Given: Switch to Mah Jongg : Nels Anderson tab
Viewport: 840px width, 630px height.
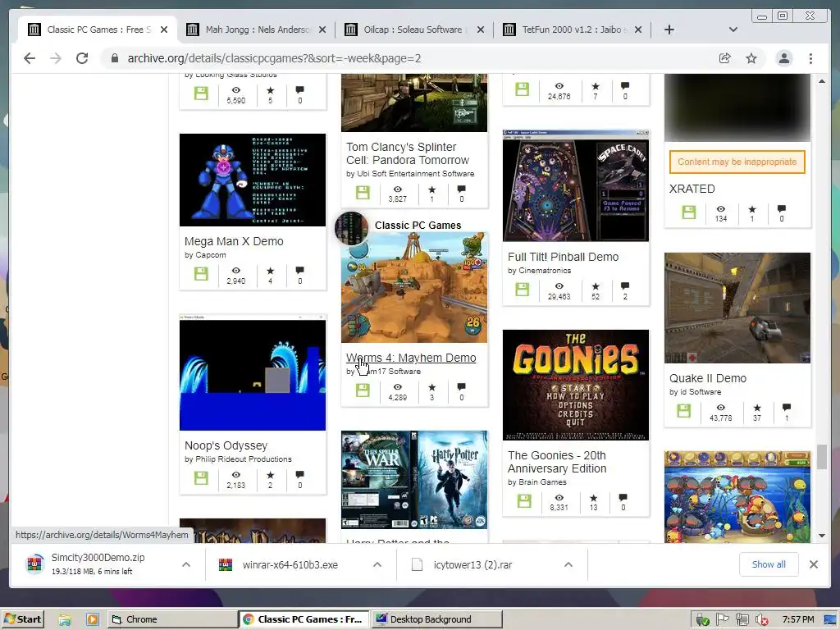Looking at the screenshot, I should tap(257, 30).
